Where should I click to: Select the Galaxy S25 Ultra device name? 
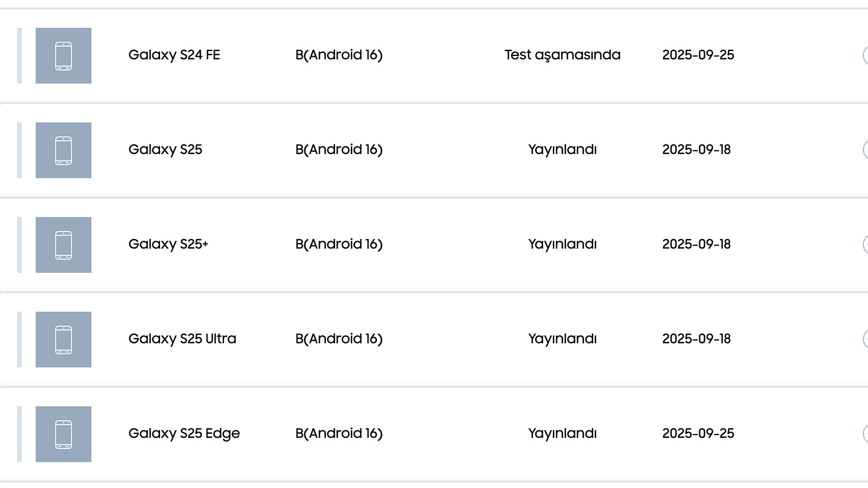click(182, 339)
